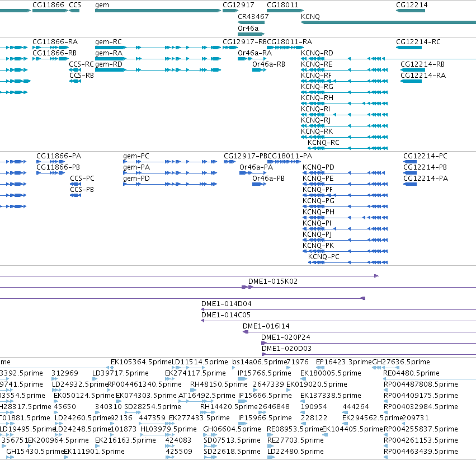The image size is (476, 460).
Task: Click the CCS gene label
Action: (75, 5)
